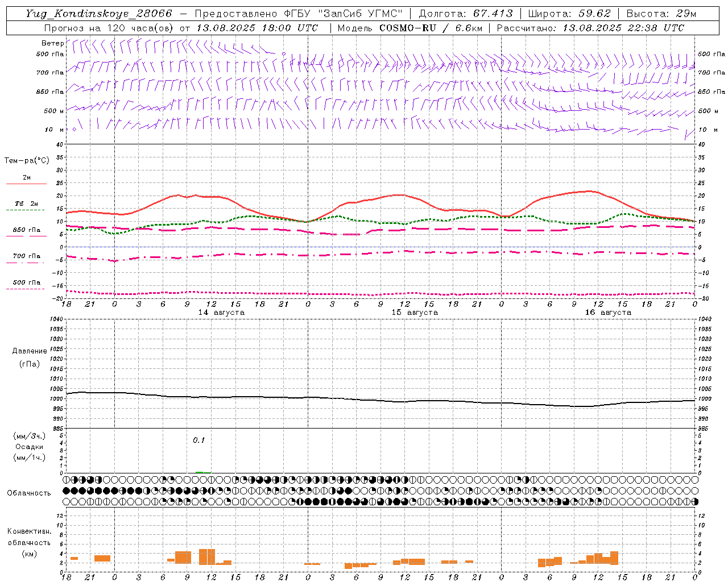The width and height of the screenshot is (728, 582).
Task: Click the 14 августа date label
Action: [x=221, y=313]
